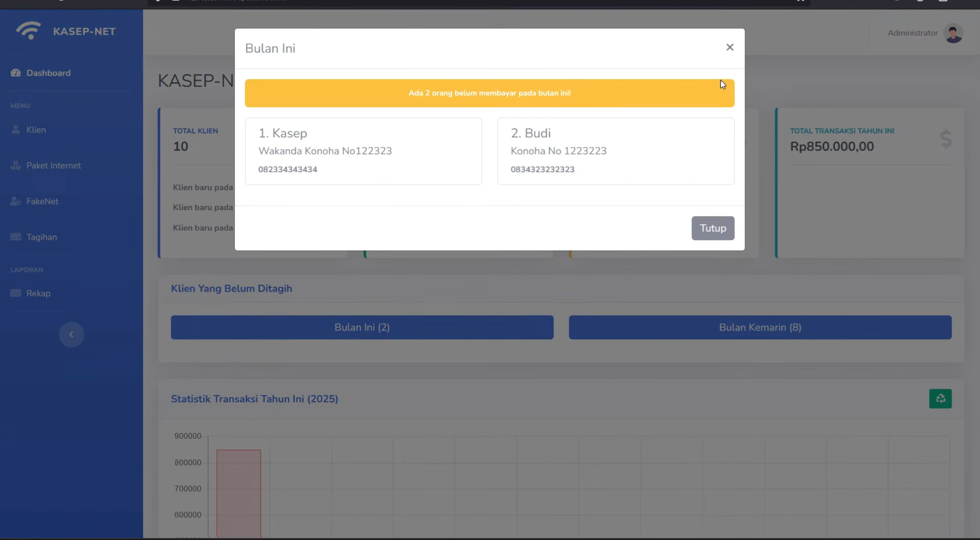This screenshot has width=980, height=540.
Task: Click phone number 082334343434
Action: [288, 169]
